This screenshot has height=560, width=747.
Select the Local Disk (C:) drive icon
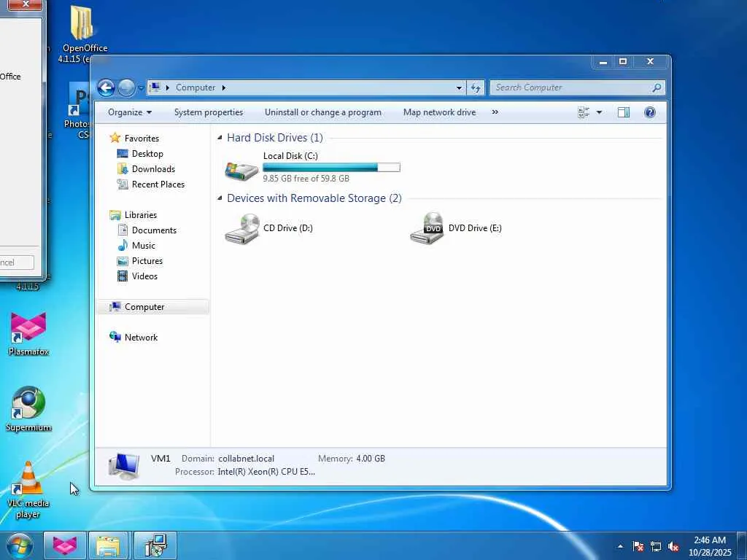pyautogui.click(x=241, y=171)
